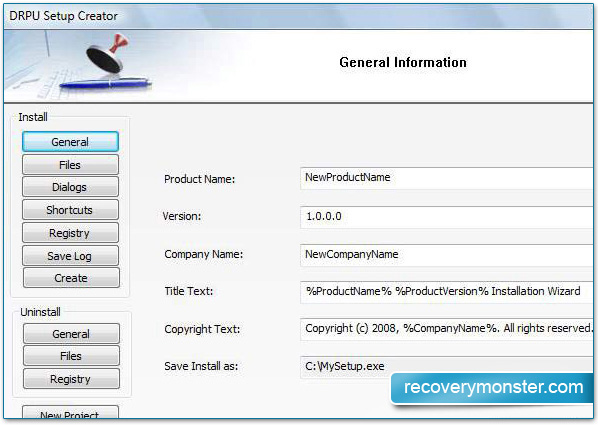Screen dimensions: 598x425
Task: Click the Copyright Text field
Action: point(447,329)
